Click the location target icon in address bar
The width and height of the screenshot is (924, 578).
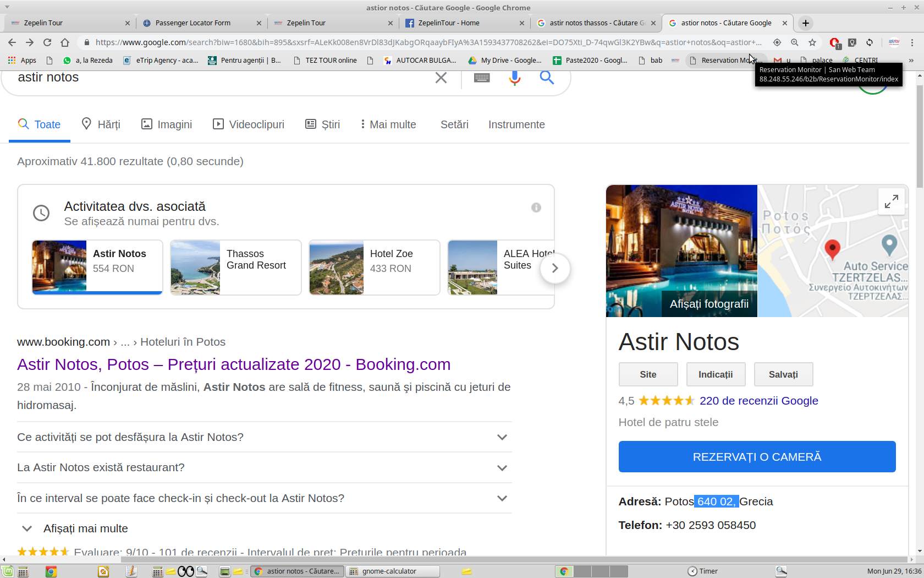pos(777,42)
